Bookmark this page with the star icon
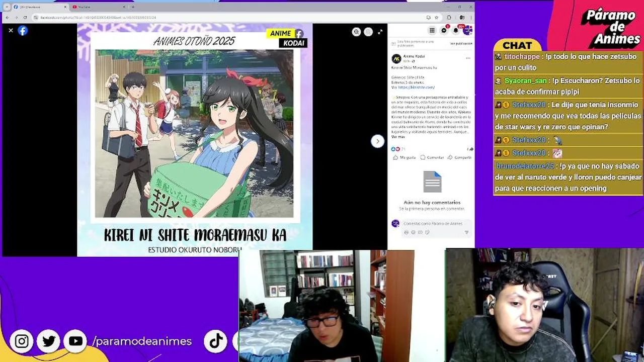The width and height of the screenshot is (644, 362). tap(436, 17)
